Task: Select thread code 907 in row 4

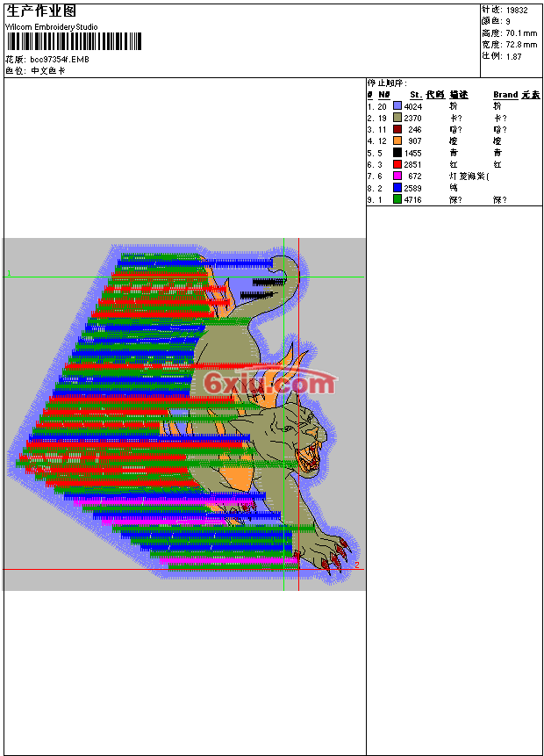Action: click(414, 141)
